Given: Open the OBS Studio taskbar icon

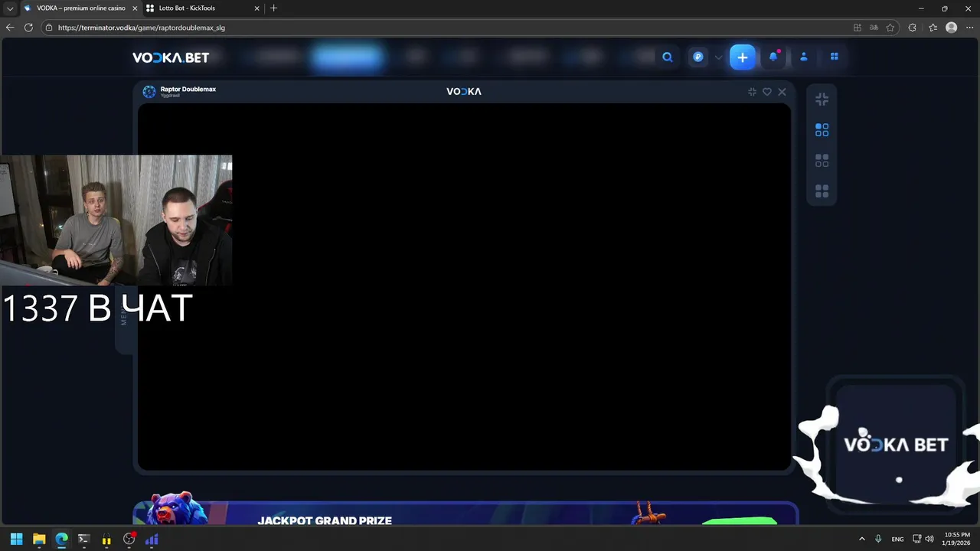Looking at the screenshot, I should 129,539.
